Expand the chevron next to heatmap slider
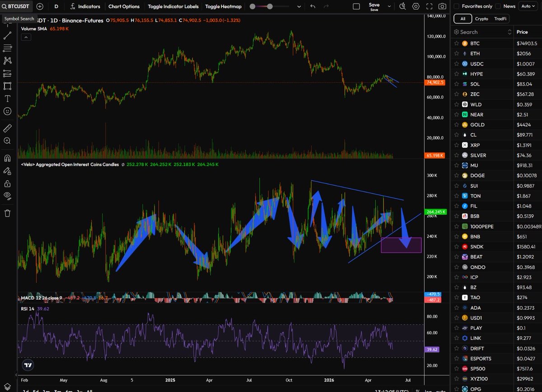 coord(299,6)
